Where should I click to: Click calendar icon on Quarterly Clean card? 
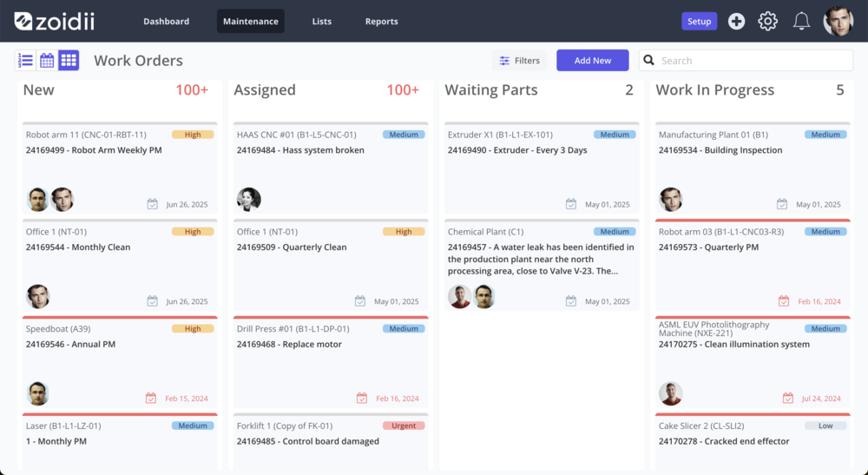pos(360,301)
